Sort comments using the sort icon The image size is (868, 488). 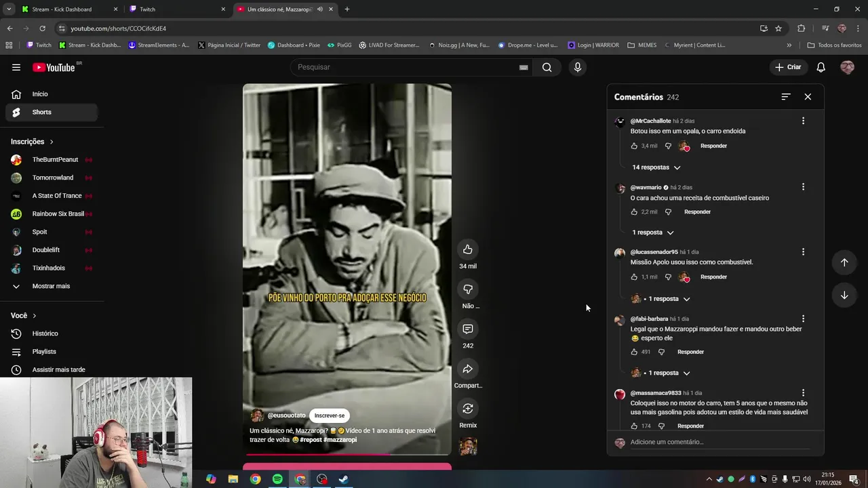click(x=786, y=97)
